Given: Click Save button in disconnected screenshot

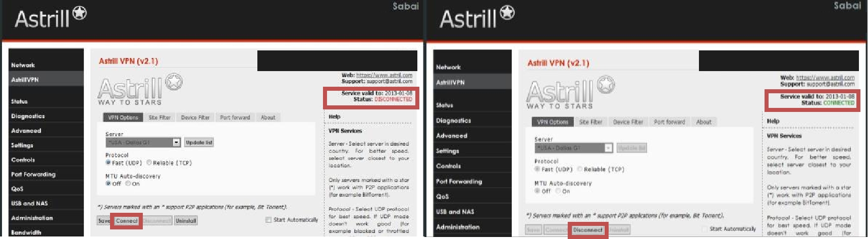Looking at the screenshot, I should coord(104,221).
